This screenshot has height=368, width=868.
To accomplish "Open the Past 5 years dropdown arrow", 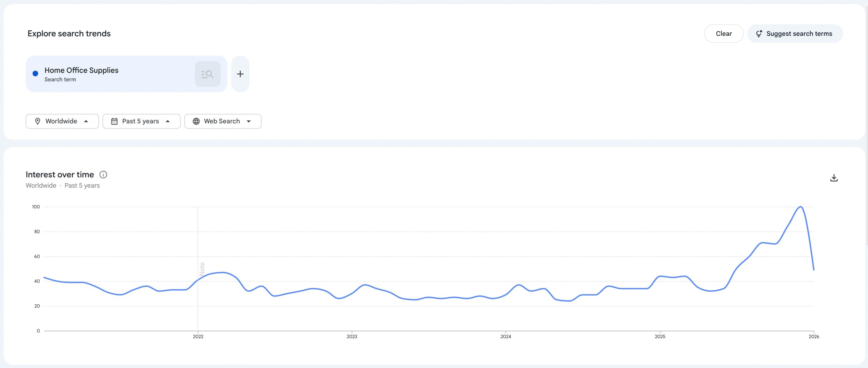I will pos(168,121).
